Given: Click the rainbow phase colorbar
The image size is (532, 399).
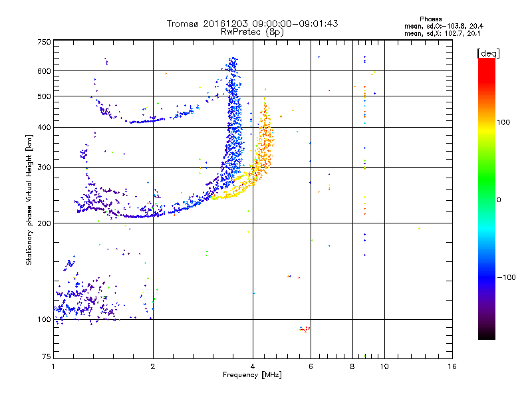Looking at the screenshot, I should 487,198.
